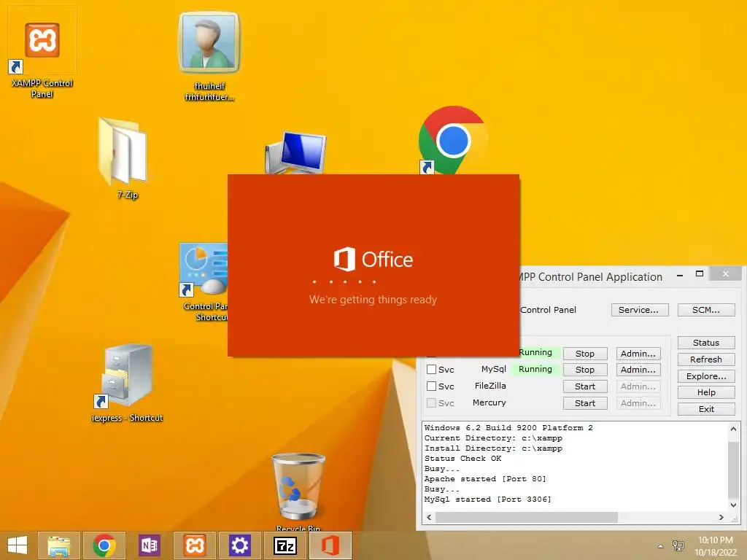Click the horizontal scrollbar thumb in log
Image resolution: width=747 pixels, height=560 pixels.
point(527,517)
